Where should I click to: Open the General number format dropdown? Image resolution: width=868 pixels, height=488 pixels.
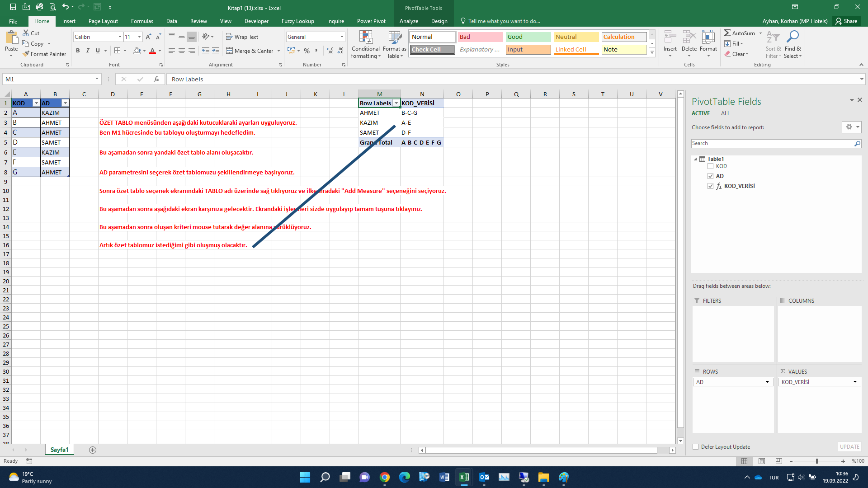click(342, 37)
